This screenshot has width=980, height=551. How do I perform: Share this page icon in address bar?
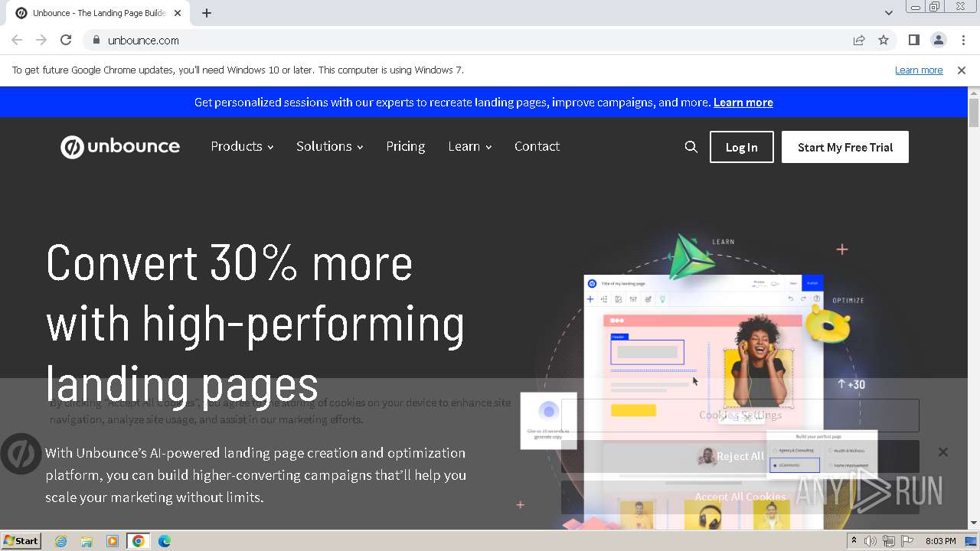[x=859, y=40]
